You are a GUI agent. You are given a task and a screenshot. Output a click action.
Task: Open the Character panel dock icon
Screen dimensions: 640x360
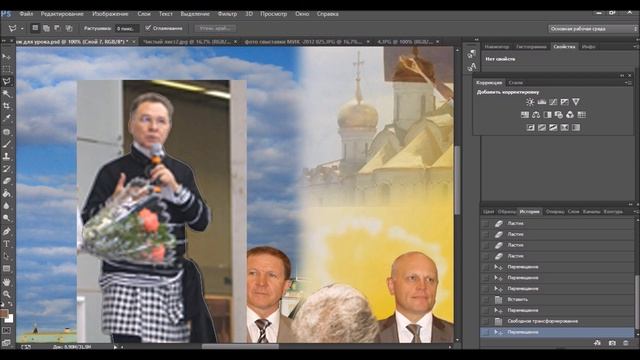(x=472, y=67)
